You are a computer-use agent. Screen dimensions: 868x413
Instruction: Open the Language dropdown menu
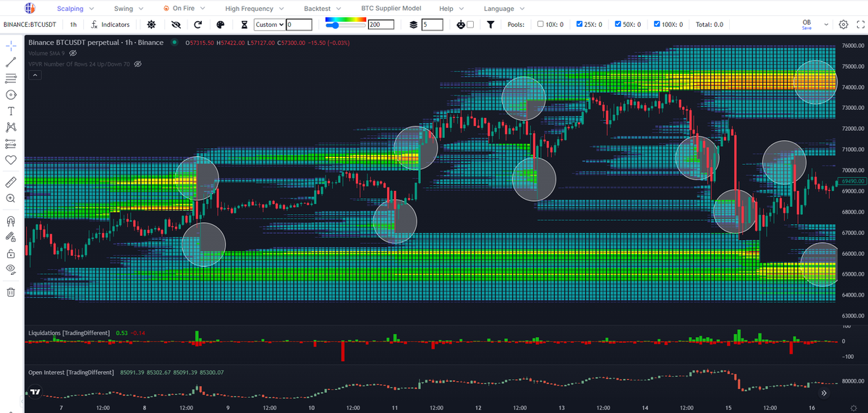[x=504, y=9]
